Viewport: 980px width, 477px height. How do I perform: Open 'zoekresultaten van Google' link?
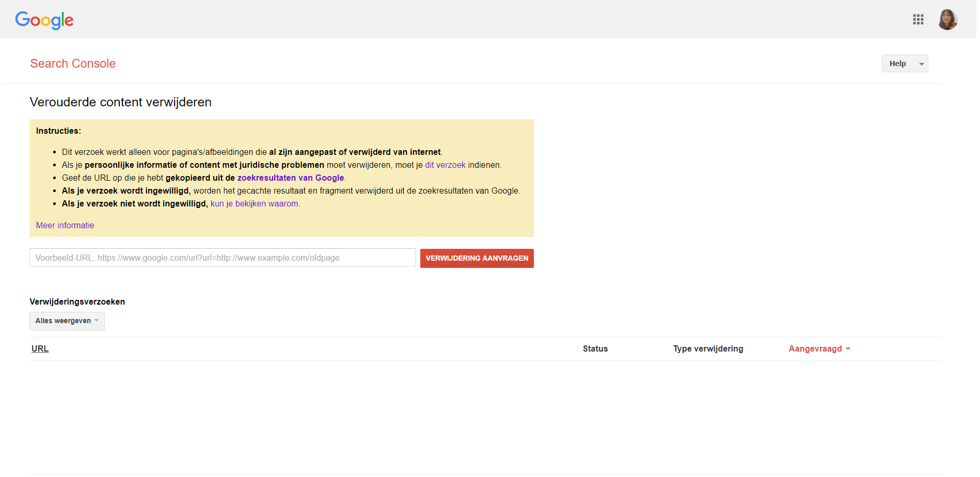[x=291, y=178]
